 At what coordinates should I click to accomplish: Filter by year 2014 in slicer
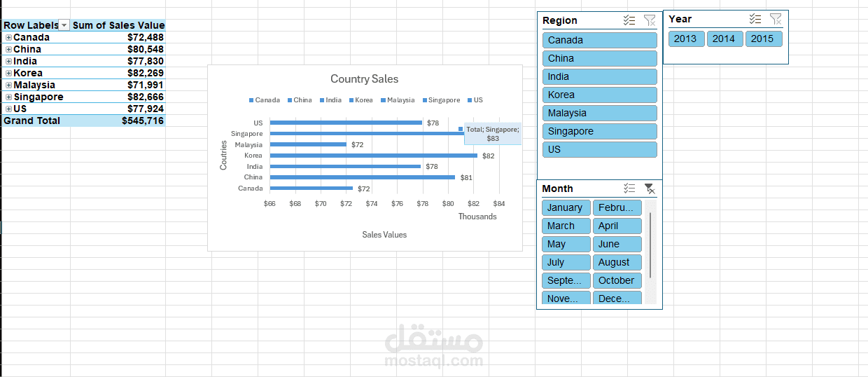click(x=724, y=39)
